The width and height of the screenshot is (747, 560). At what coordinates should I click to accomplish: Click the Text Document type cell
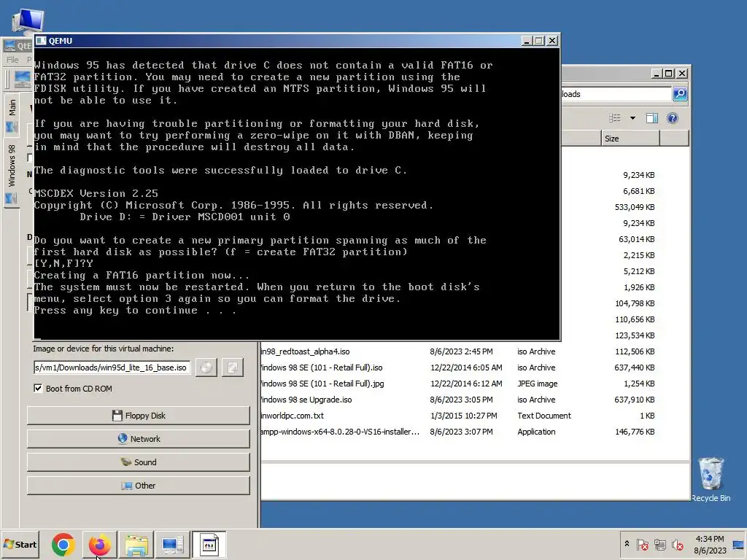tap(544, 416)
